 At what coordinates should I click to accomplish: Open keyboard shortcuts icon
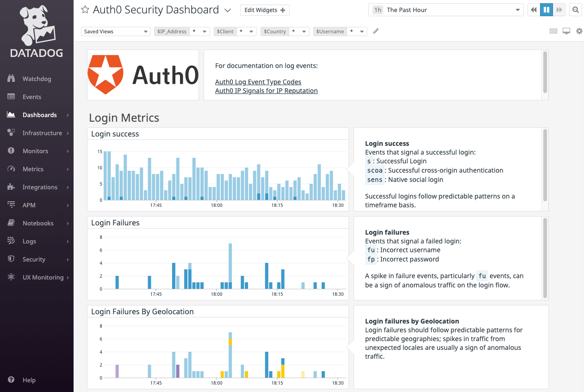pyautogui.click(x=553, y=31)
